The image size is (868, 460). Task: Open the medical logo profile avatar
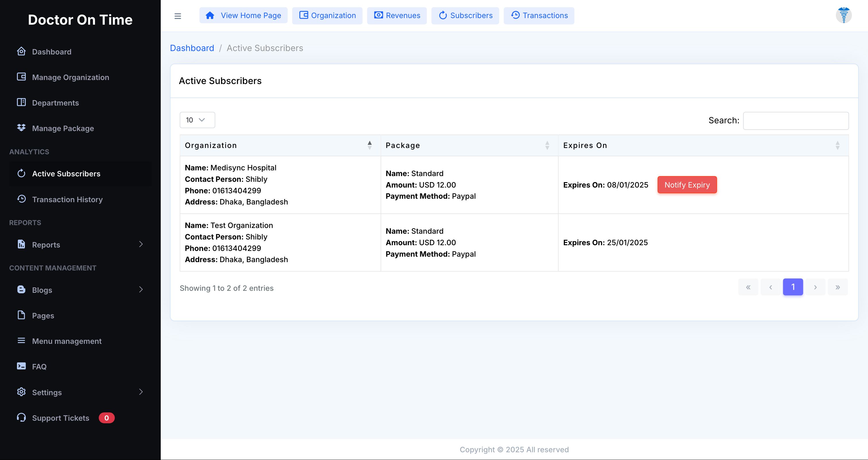843,15
